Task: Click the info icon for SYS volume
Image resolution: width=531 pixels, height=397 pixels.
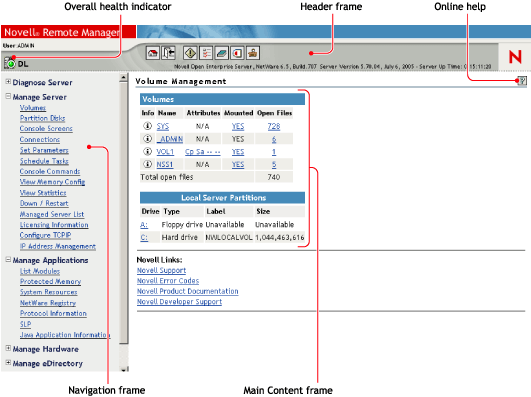Action: 147,126
